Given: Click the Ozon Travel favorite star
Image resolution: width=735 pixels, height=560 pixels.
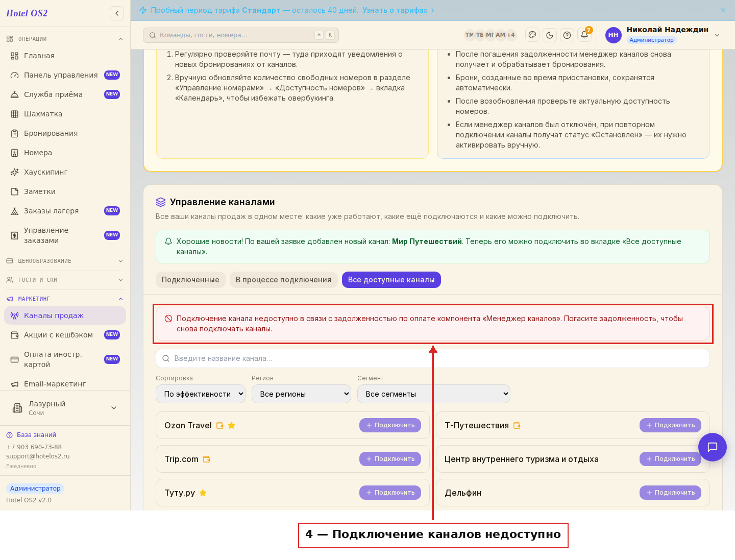Looking at the screenshot, I should tap(231, 425).
